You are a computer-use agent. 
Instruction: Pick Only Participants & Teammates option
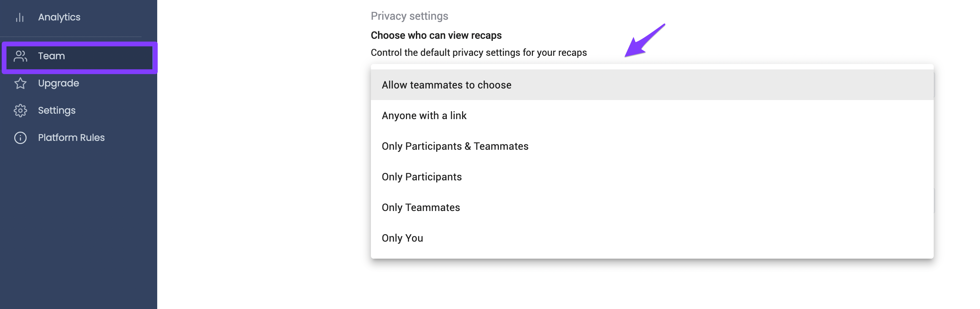[652, 146]
